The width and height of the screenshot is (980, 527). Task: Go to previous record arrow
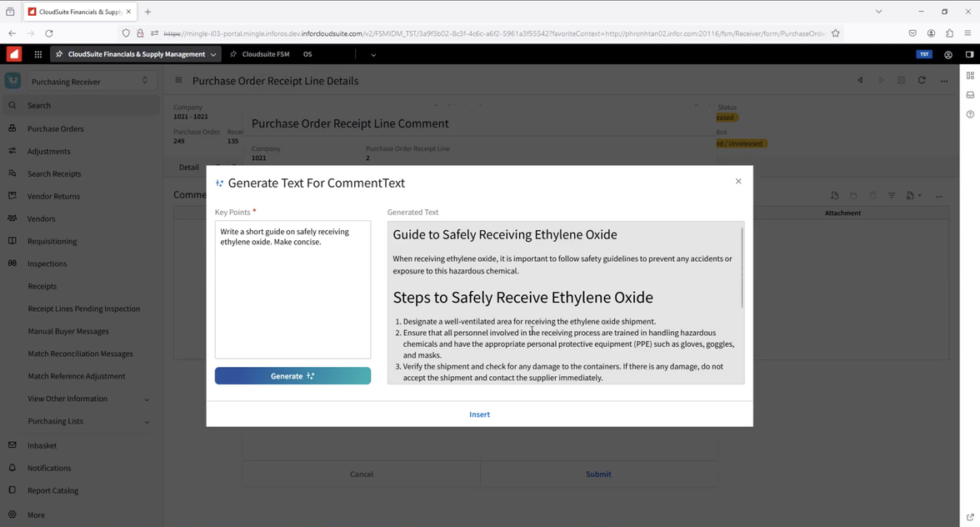coord(860,80)
